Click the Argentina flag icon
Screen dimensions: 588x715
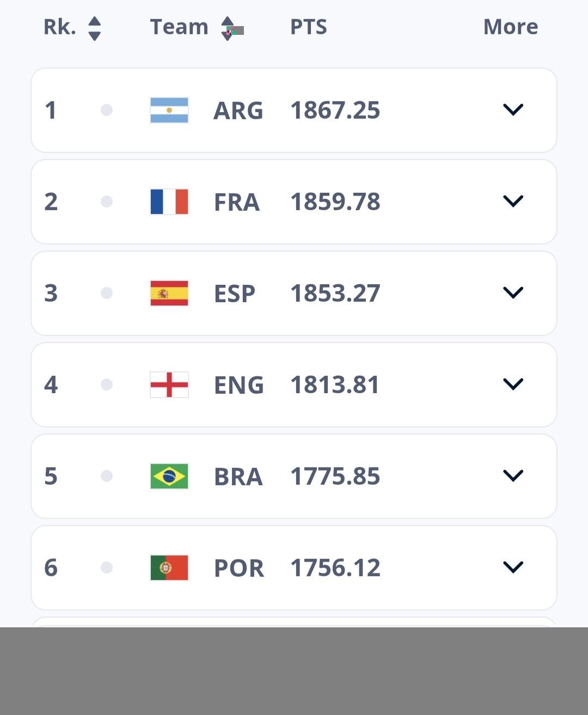(x=169, y=111)
